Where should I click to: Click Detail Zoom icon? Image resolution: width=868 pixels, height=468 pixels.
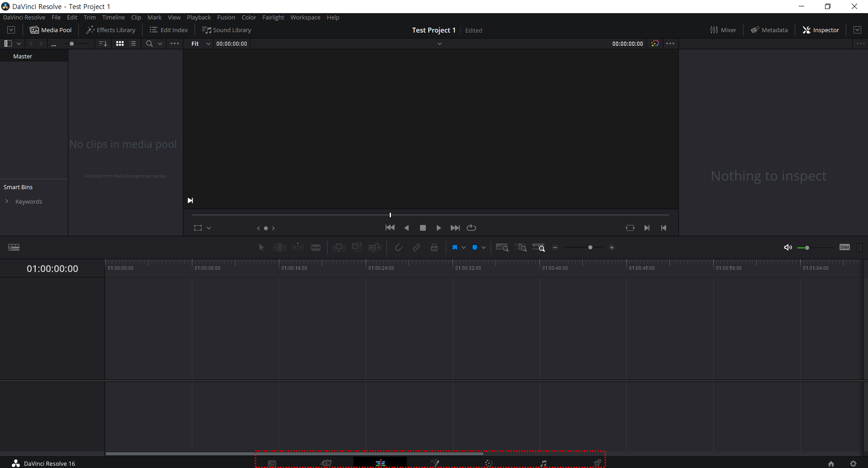pyautogui.click(x=520, y=248)
